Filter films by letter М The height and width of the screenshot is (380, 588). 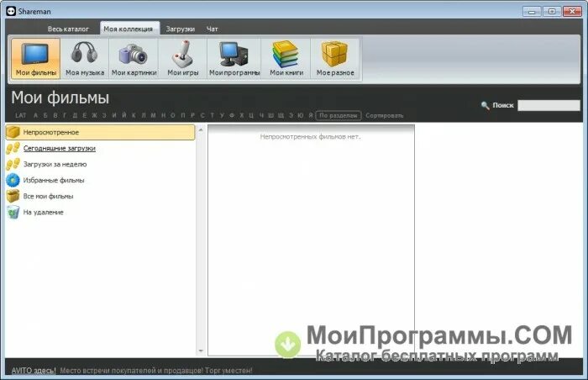153,115
